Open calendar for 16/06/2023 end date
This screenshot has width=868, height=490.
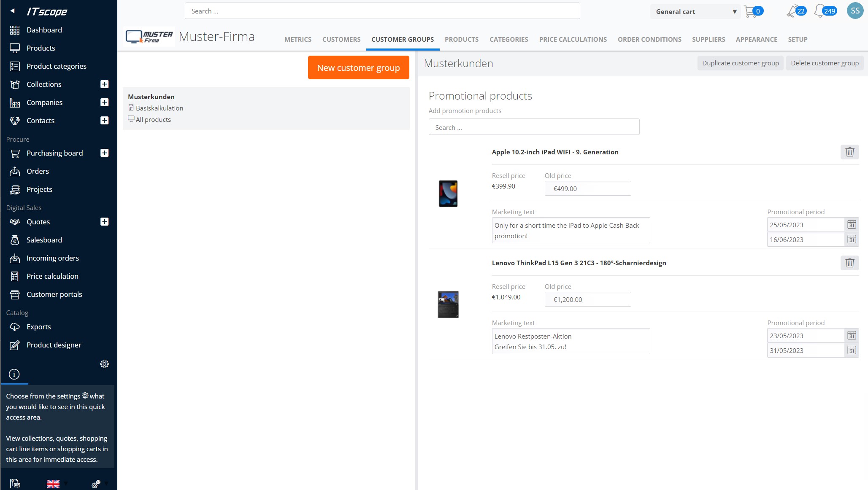point(852,240)
